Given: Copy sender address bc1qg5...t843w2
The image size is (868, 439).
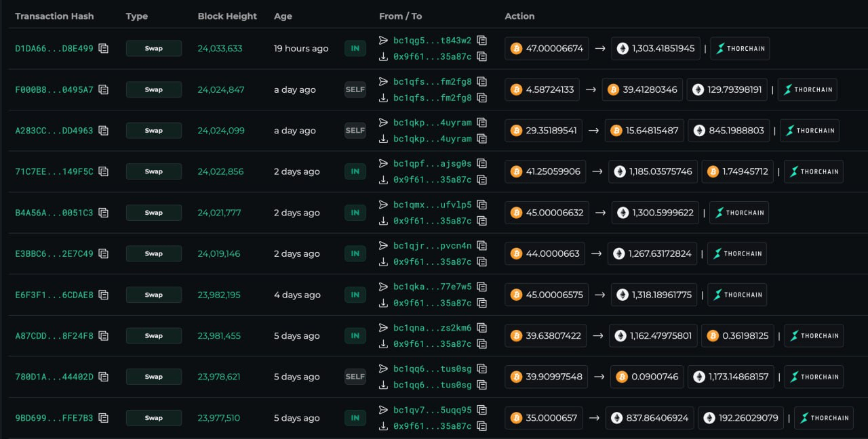Looking at the screenshot, I should [x=481, y=40].
